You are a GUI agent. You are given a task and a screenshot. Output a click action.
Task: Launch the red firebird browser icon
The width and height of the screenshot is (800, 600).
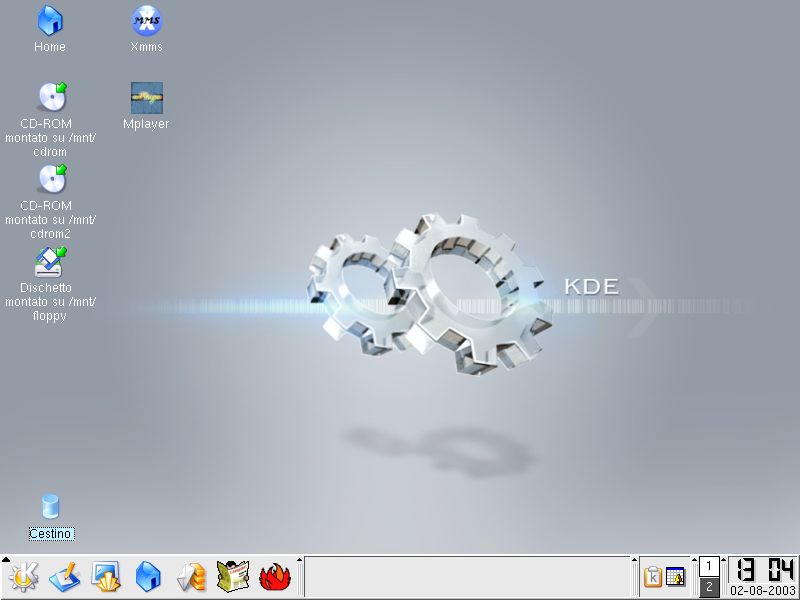275,577
